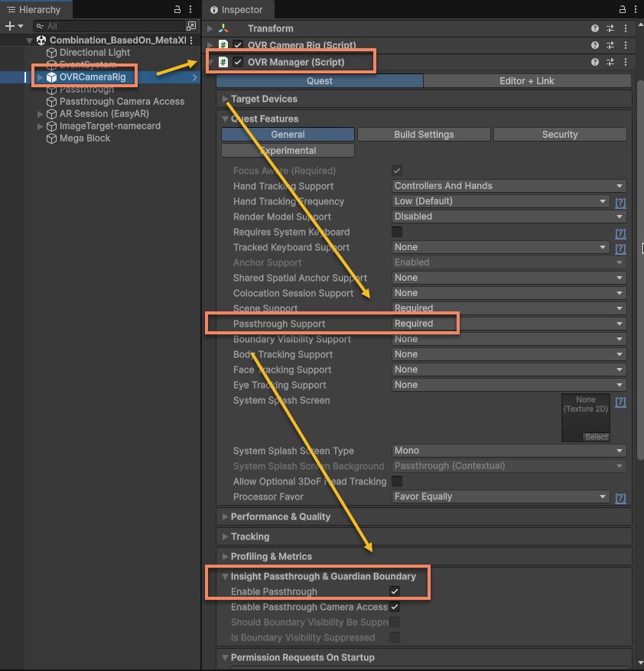
Task: Open Processor Favor dropdown
Action: (x=500, y=497)
